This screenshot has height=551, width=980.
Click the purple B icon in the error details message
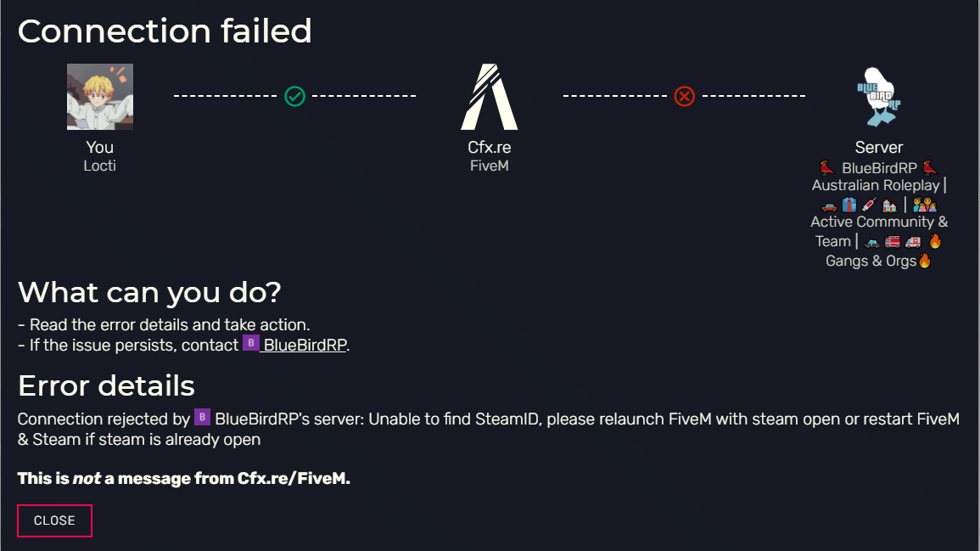coord(203,418)
